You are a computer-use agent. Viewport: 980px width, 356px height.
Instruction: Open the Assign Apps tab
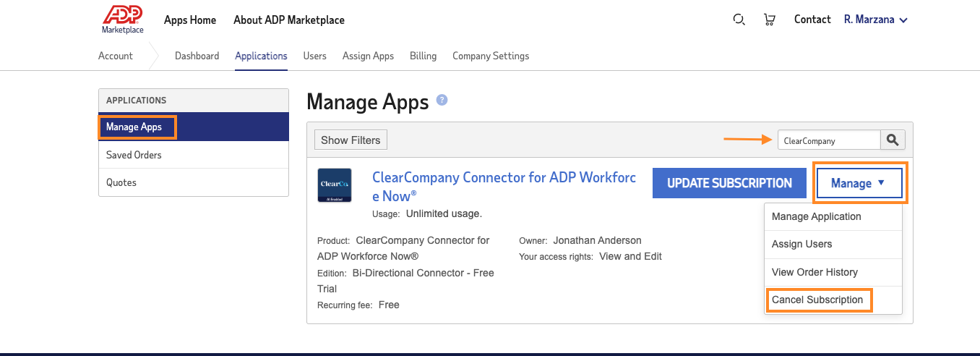368,56
